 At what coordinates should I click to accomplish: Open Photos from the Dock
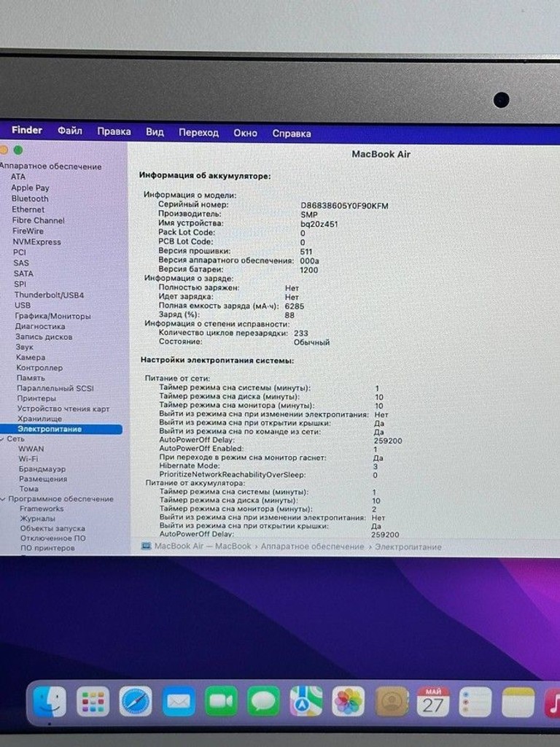pyautogui.click(x=349, y=702)
